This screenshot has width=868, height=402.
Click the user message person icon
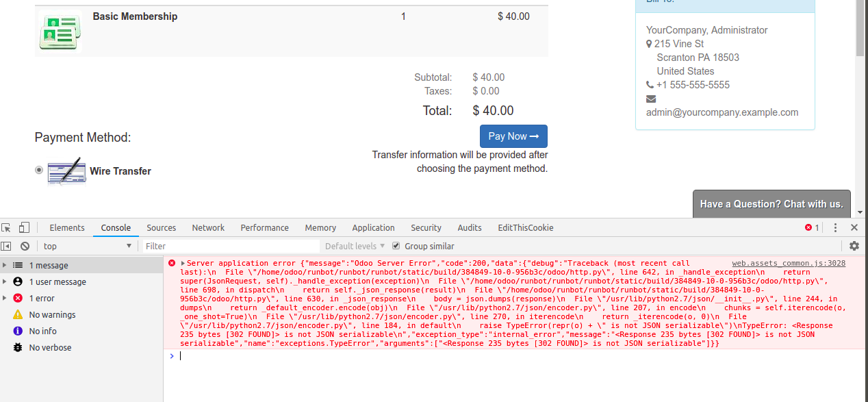pyautogui.click(x=18, y=281)
